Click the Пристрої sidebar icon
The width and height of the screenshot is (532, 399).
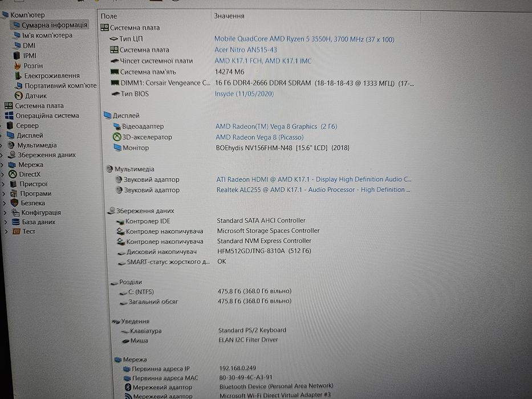click(x=14, y=184)
